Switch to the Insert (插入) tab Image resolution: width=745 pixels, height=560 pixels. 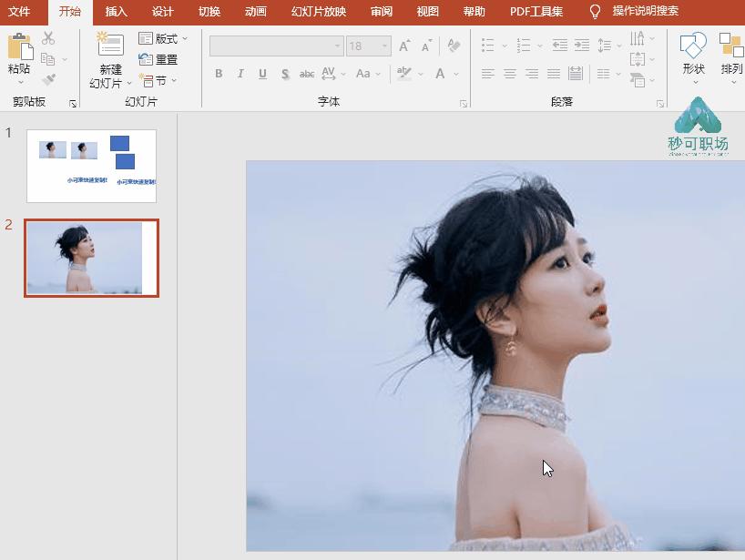117,12
